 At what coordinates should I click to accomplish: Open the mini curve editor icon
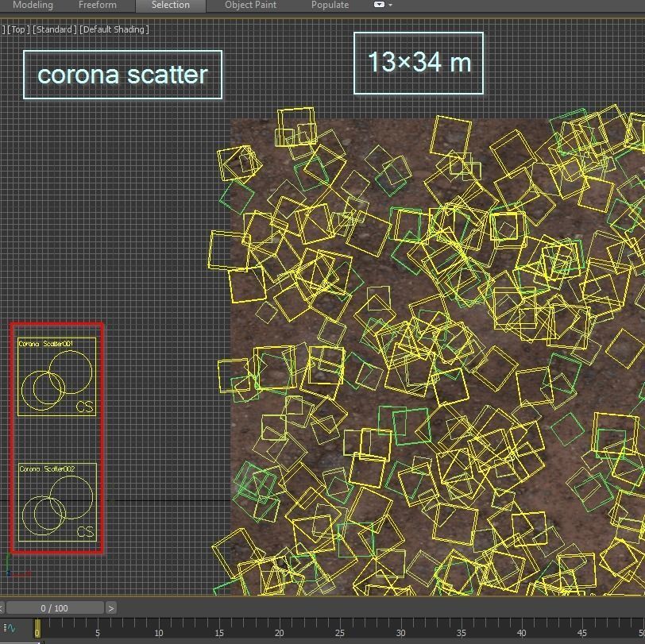click(x=10, y=628)
